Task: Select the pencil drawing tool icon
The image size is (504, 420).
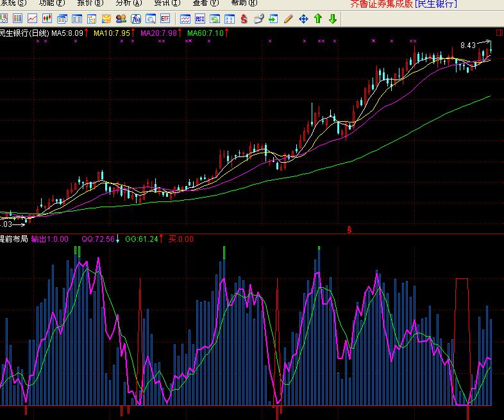Action: 289,19
